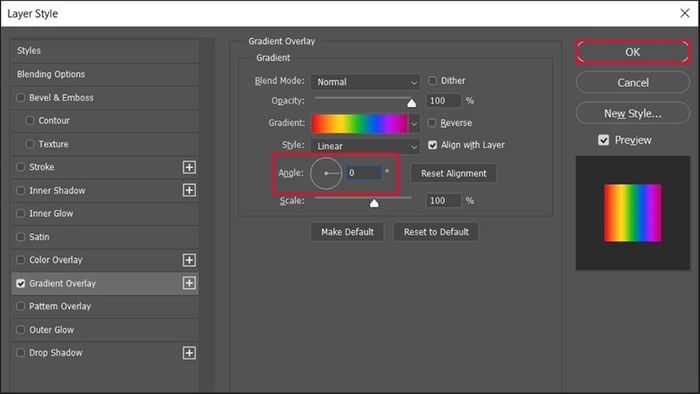Click plus icon next to Inner Shadow

point(189,191)
